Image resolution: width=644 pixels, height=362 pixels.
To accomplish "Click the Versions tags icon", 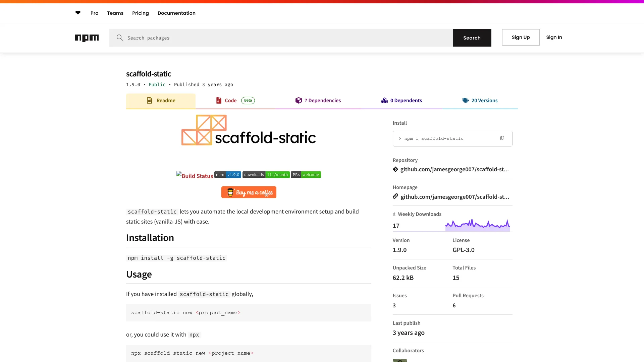I will point(466,100).
